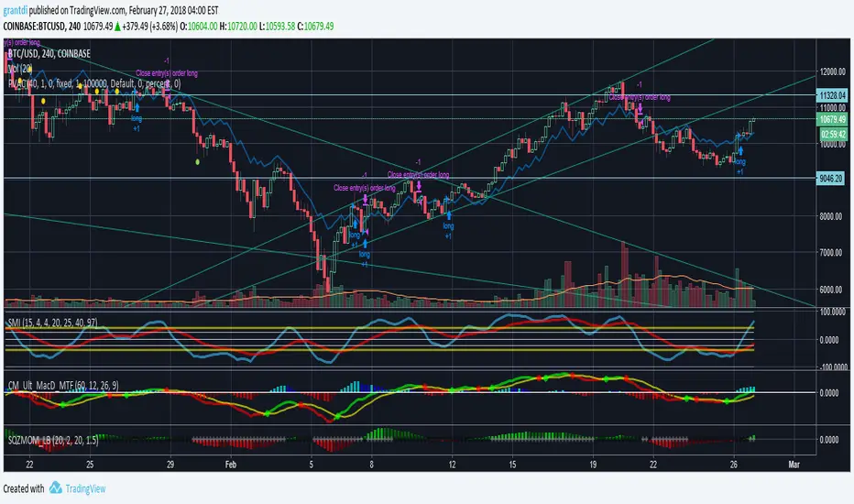
Task: Click the SMI (15, 4, 4, 20, 25, 40, 97) label
Action: point(52,323)
